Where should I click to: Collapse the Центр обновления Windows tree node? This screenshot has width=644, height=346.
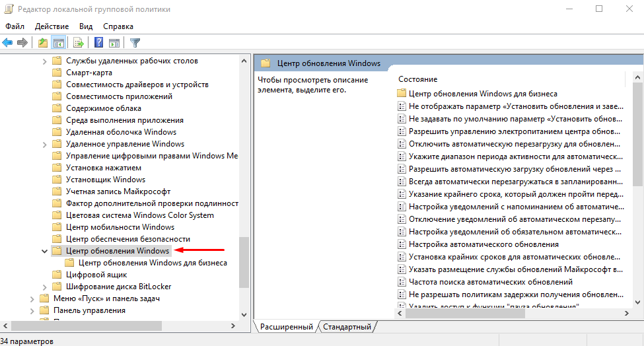click(x=44, y=251)
